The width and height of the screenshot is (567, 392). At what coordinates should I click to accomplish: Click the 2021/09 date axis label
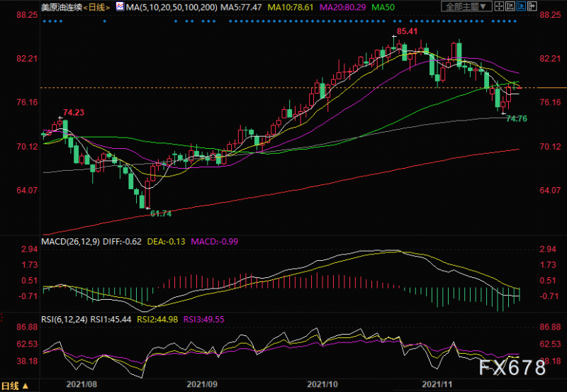tap(202, 384)
